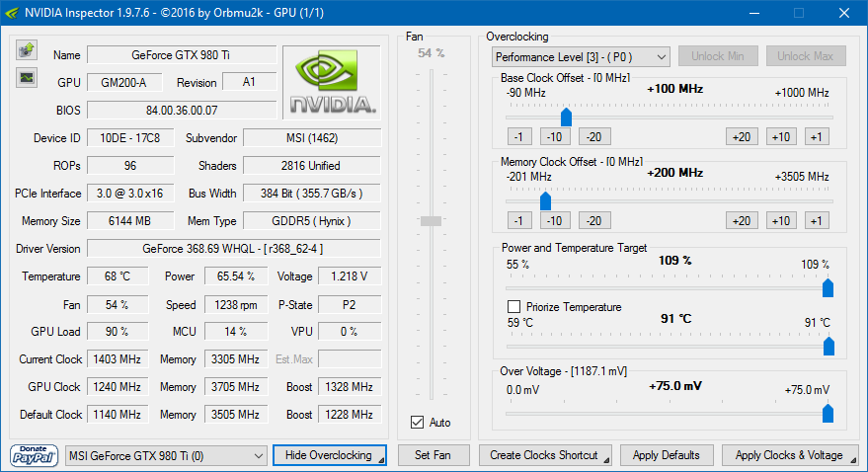Click the NVIDIA Inspector title bar icon
Viewport: 868px width, 472px height.
tap(12, 12)
